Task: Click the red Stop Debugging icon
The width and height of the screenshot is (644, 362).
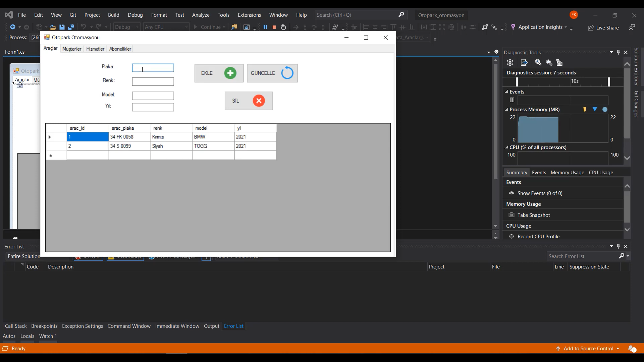Action: [x=274, y=27]
